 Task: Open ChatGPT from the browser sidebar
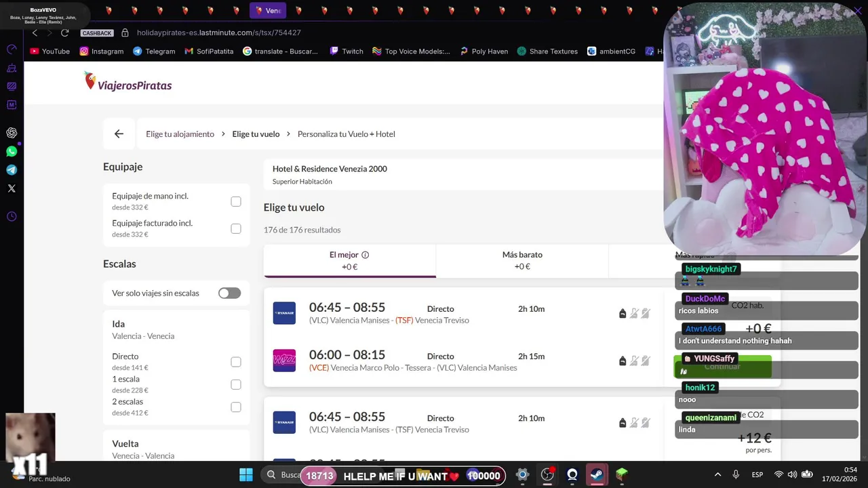coord(12,133)
